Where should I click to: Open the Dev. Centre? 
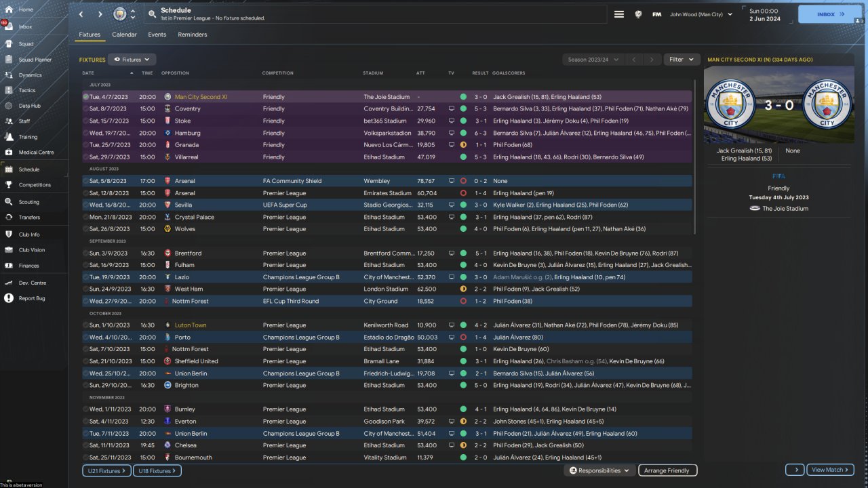pyautogui.click(x=32, y=283)
